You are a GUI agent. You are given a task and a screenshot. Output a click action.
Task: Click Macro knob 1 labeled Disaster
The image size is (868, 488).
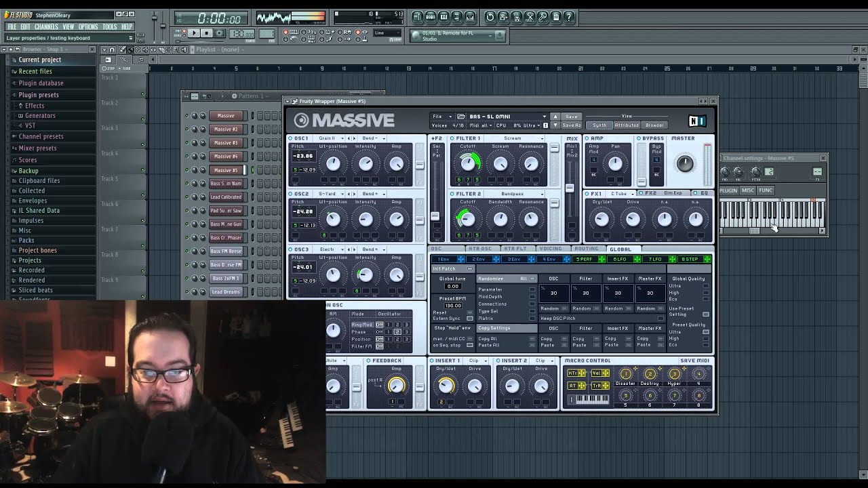tap(626, 374)
